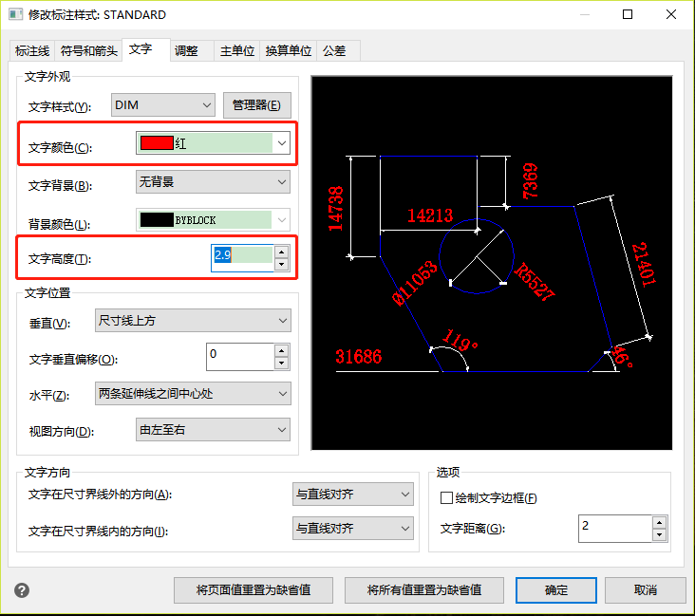Increase 文字距离 with up arrow
Viewport: 695px width, 616px height.
click(660, 522)
